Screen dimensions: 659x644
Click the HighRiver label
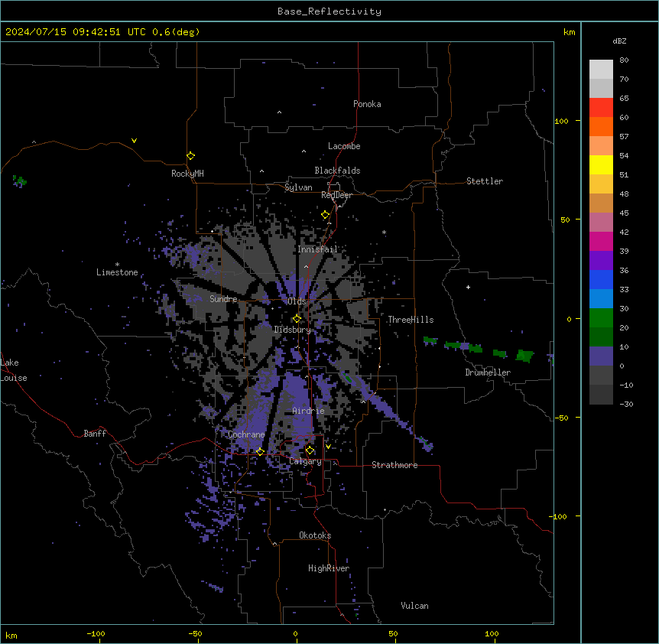coord(329,568)
